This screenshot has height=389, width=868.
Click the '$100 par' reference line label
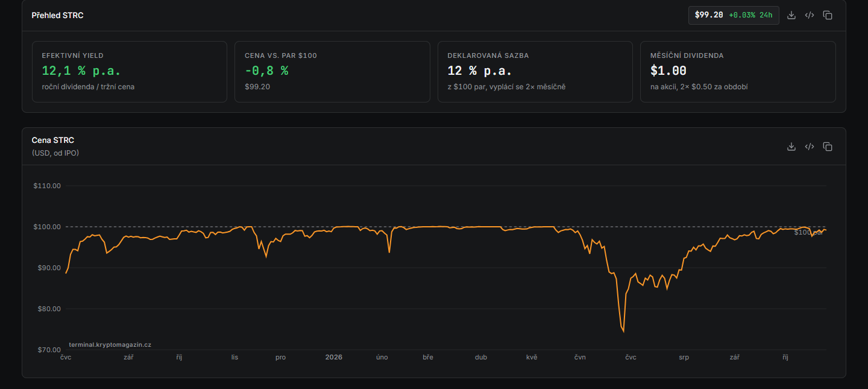808,232
